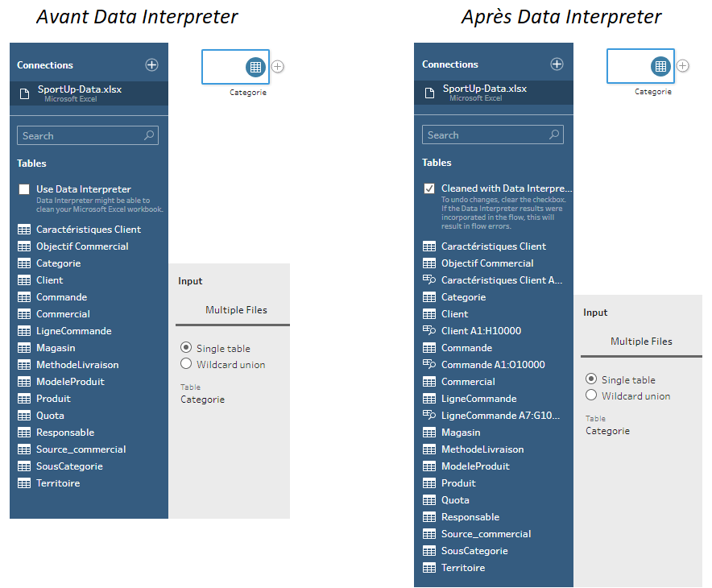Screen dimensions: 712x588
Task: Enable the Use Data Interpreter checkbox
Action: (x=24, y=190)
